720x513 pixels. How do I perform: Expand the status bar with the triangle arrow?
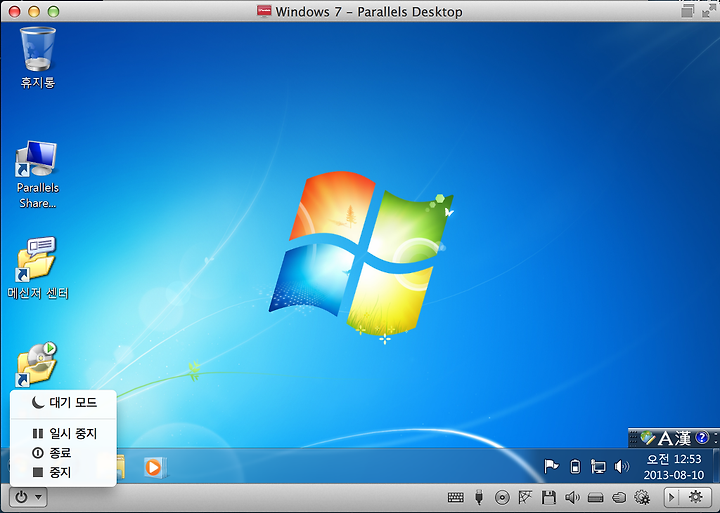click(x=671, y=497)
